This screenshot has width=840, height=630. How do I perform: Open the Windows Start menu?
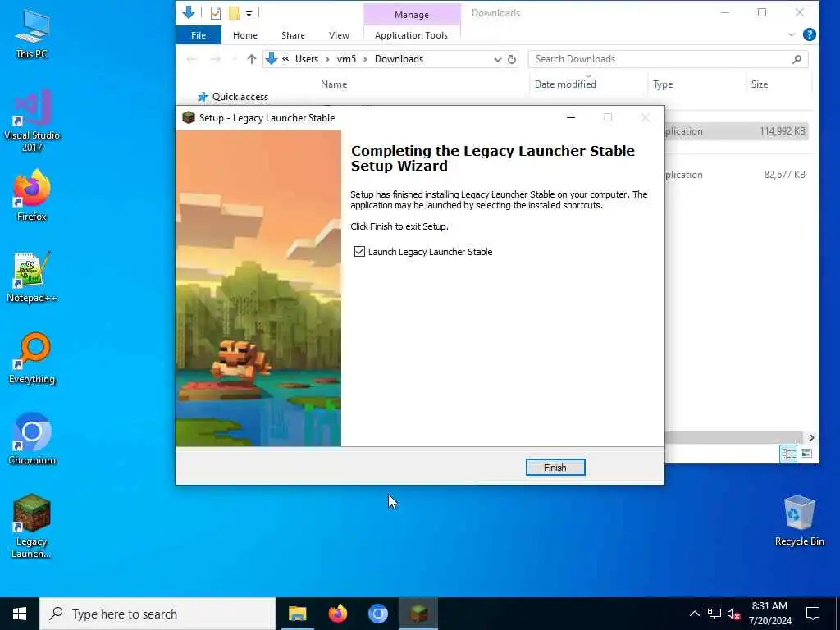(x=20, y=614)
